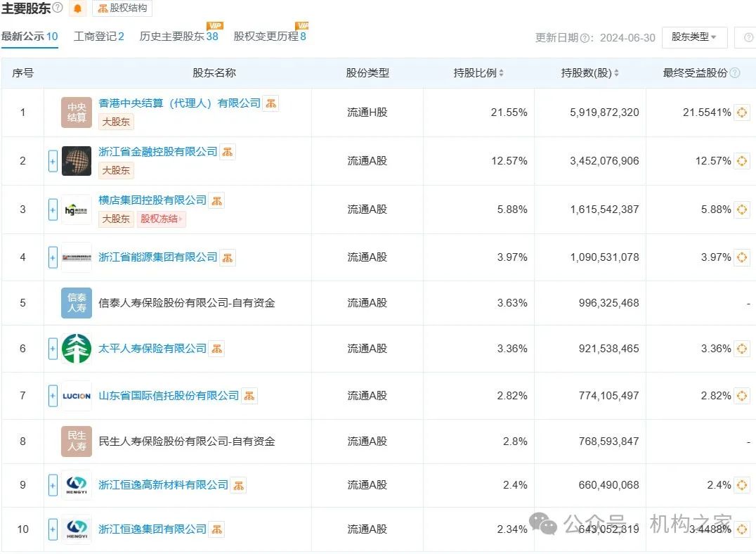Expand the 山东省国际信托股份有限公司 row
Image resolution: width=756 pixels, height=554 pixels.
(x=53, y=396)
